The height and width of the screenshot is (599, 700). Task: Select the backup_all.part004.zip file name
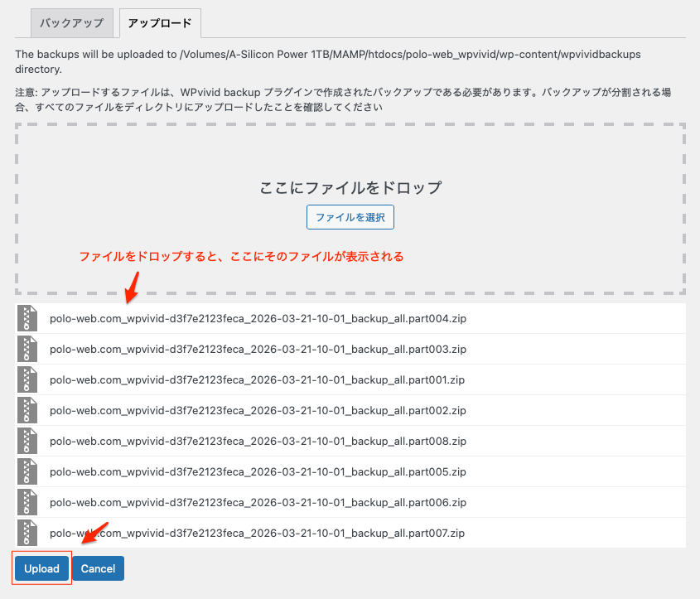click(x=258, y=318)
